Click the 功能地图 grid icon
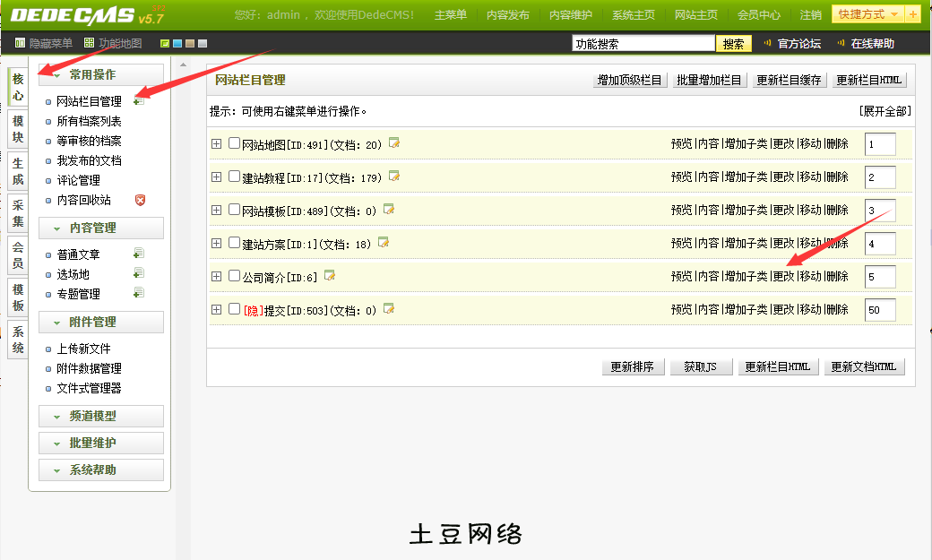 coord(89,43)
